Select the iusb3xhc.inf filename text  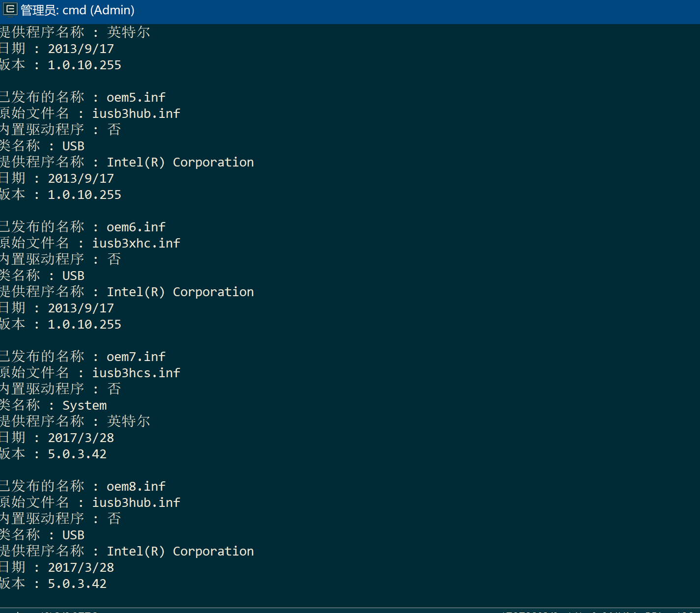click(x=136, y=243)
